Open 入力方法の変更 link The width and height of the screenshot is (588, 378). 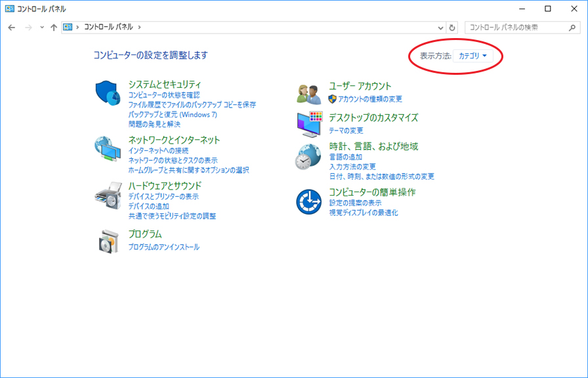pyautogui.click(x=352, y=167)
